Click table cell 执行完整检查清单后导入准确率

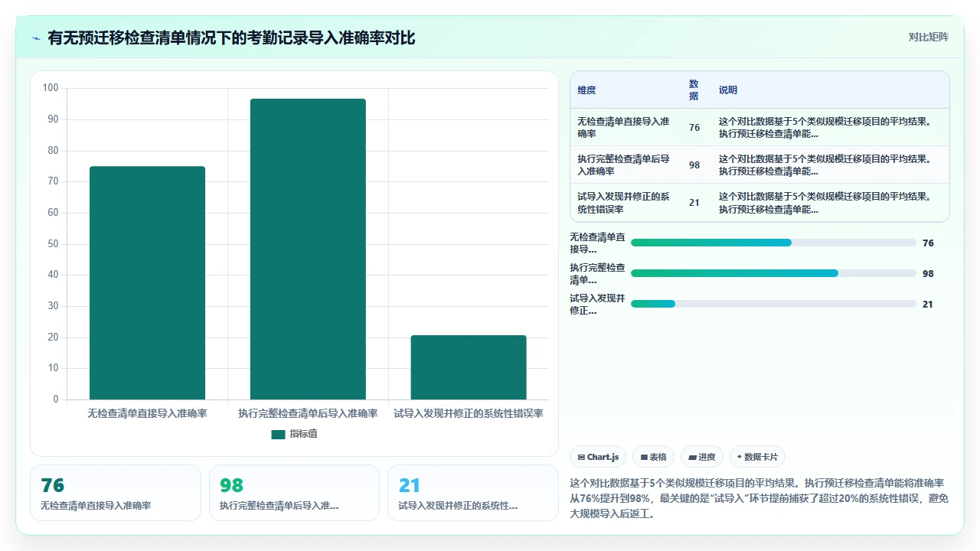click(626, 165)
